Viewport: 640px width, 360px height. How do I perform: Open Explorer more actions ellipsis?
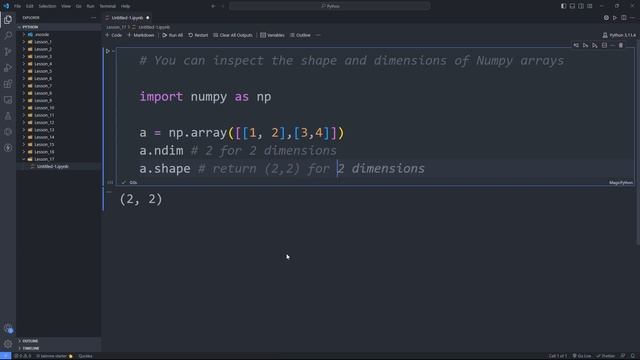93,18
